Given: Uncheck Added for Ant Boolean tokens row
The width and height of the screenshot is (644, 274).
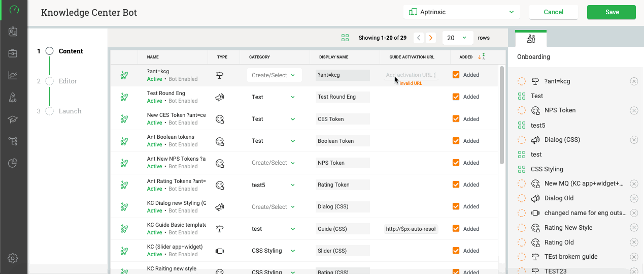Looking at the screenshot, I should (x=456, y=140).
